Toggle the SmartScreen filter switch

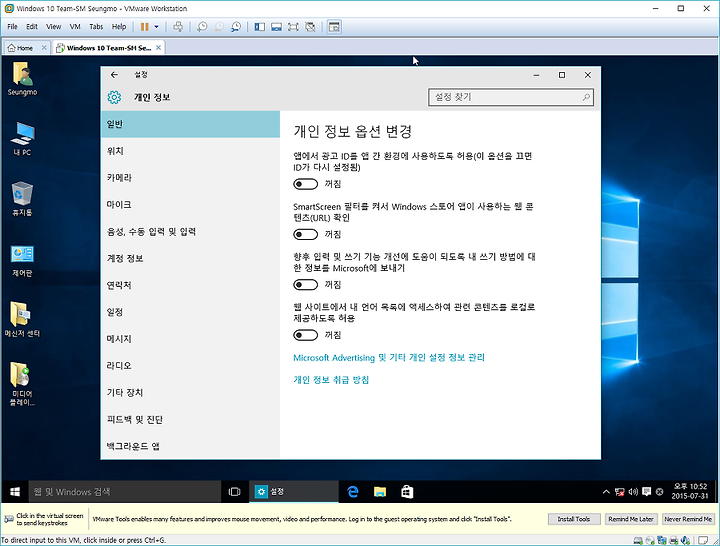305,235
